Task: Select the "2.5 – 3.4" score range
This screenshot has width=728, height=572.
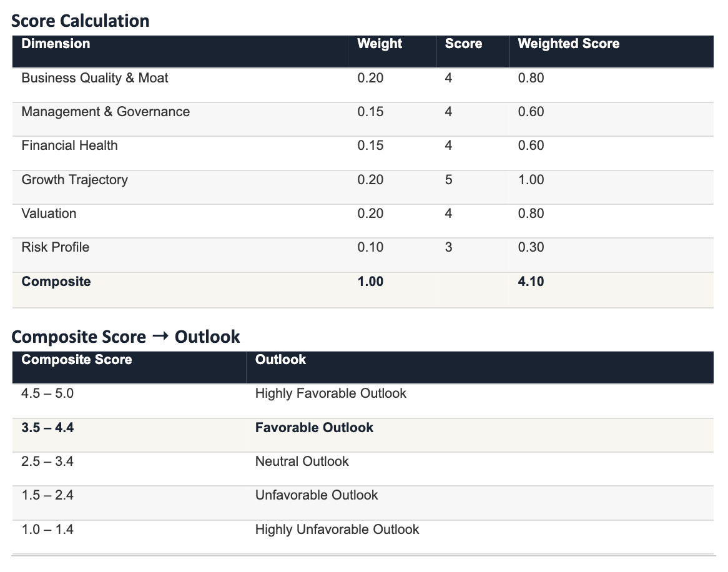Action: (x=47, y=461)
